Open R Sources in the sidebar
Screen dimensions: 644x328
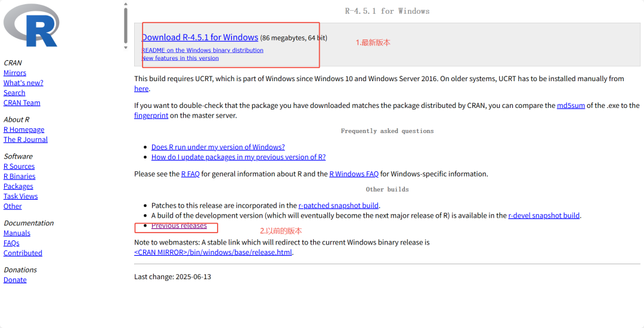click(x=19, y=166)
